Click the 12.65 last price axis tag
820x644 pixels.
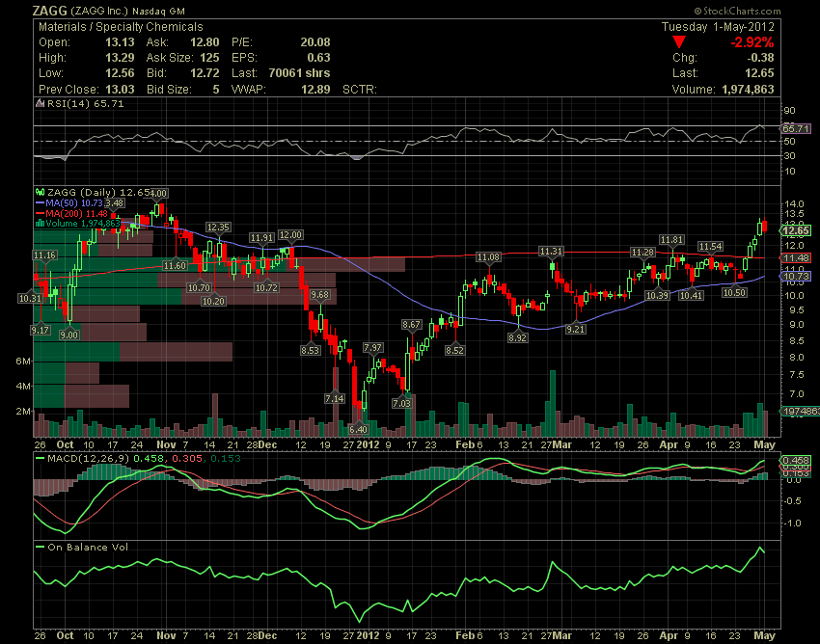point(796,230)
